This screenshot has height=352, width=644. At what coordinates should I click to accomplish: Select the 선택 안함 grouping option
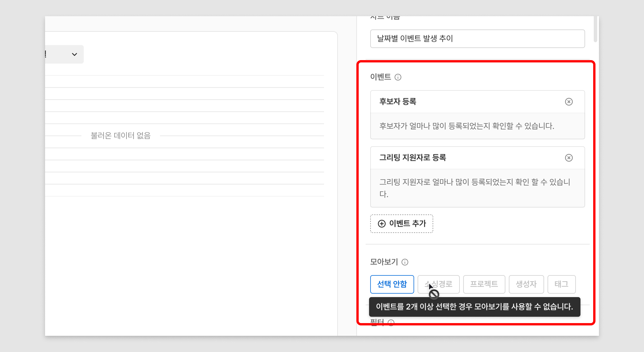pyautogui.click(x=392, y=284)
